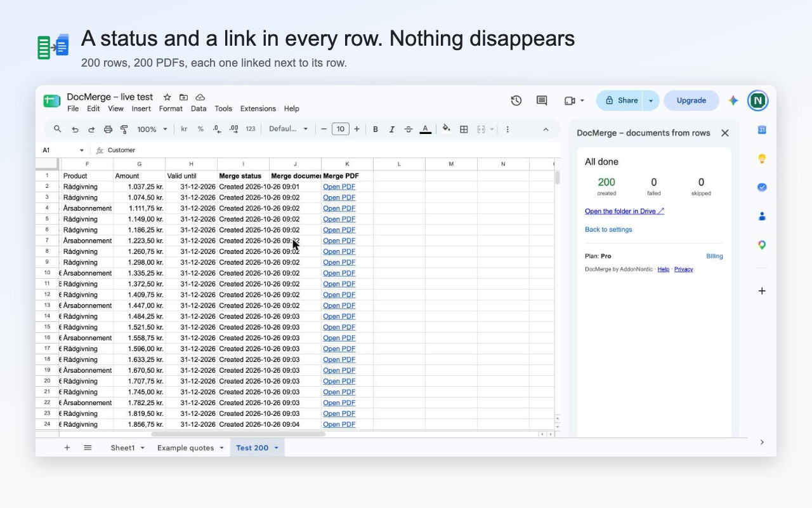Open the Data menu
The height and width of the screenshot is (508, 812).
click(x=199, y=109)
